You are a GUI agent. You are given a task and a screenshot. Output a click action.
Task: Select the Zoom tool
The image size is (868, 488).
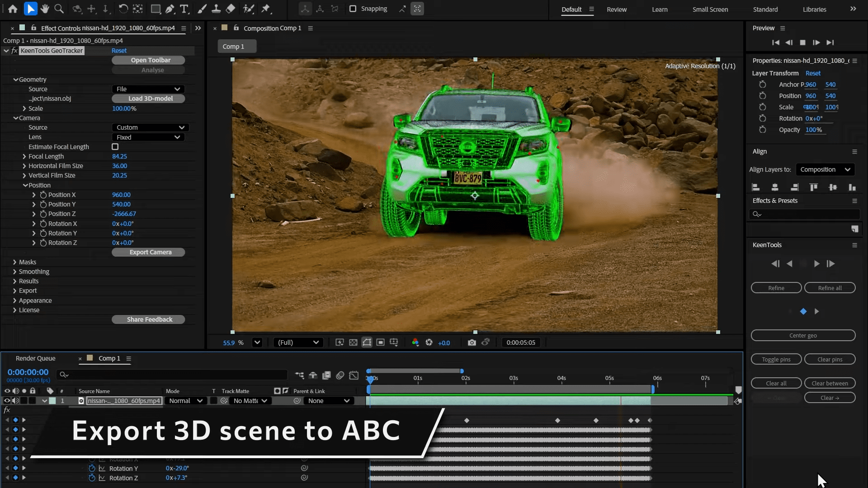[x=59, y=9]
